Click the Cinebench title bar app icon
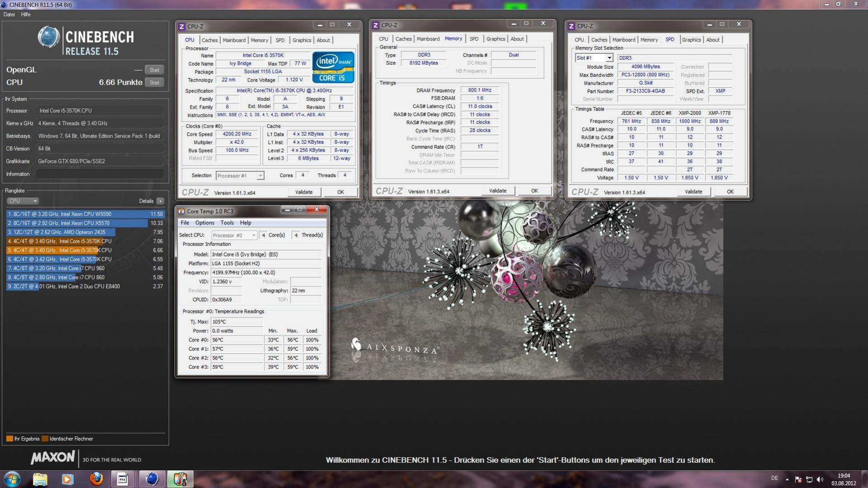Viewport: 868px width, 488px height. tap(4, 5)
